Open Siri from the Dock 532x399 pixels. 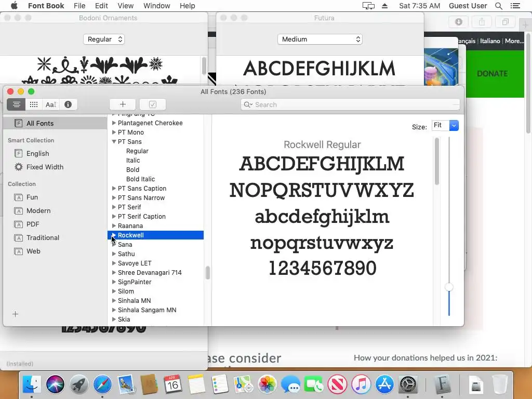pos(55,384)
